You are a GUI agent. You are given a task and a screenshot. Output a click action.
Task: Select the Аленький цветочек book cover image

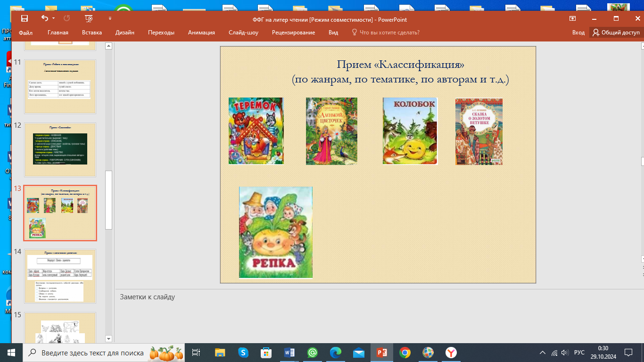331,131
